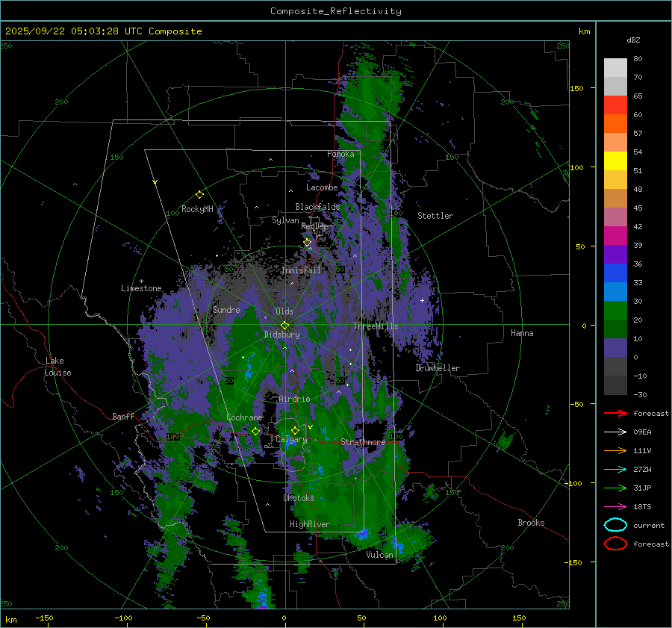The image size is (672, 628).
Task: Click the Drumheller town label
Action: 438,368
